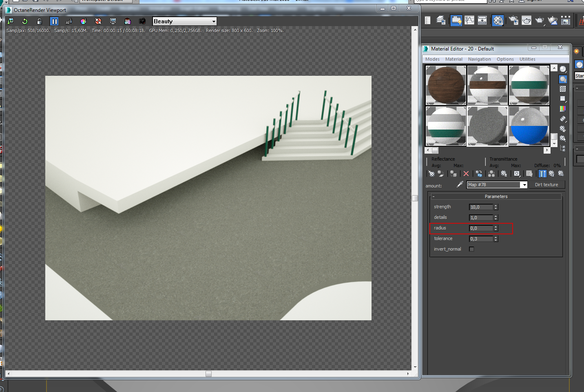Pause the Octane render
Viewport: 584px width, 392px height.
tap(54, 21)
